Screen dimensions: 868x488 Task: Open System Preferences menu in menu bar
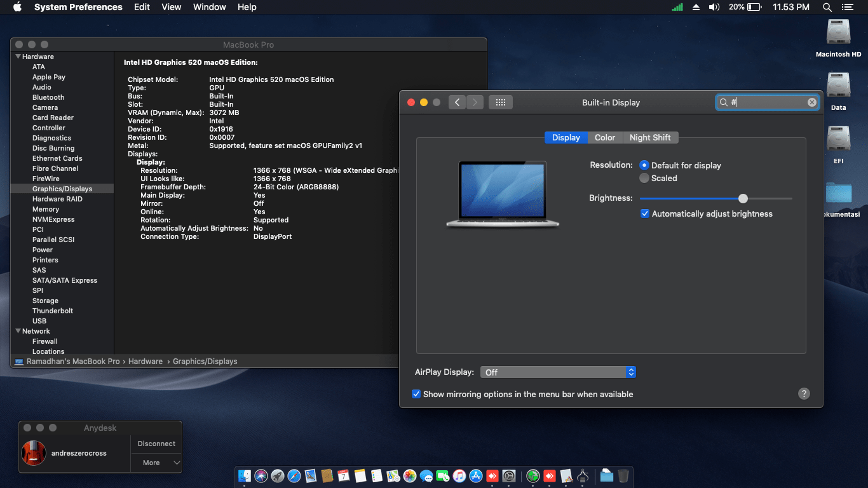78,7
